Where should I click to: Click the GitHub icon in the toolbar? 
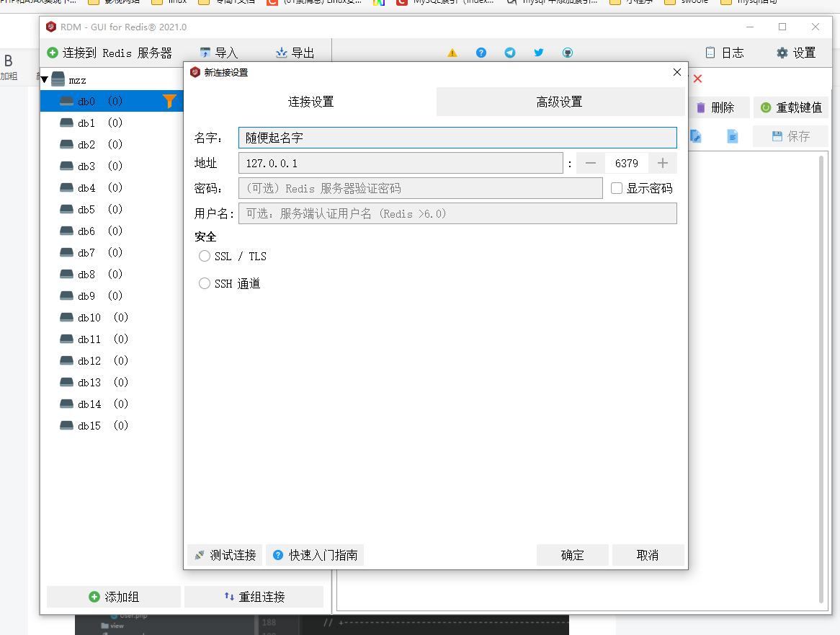pyautogui.click(x=568, y=52)
